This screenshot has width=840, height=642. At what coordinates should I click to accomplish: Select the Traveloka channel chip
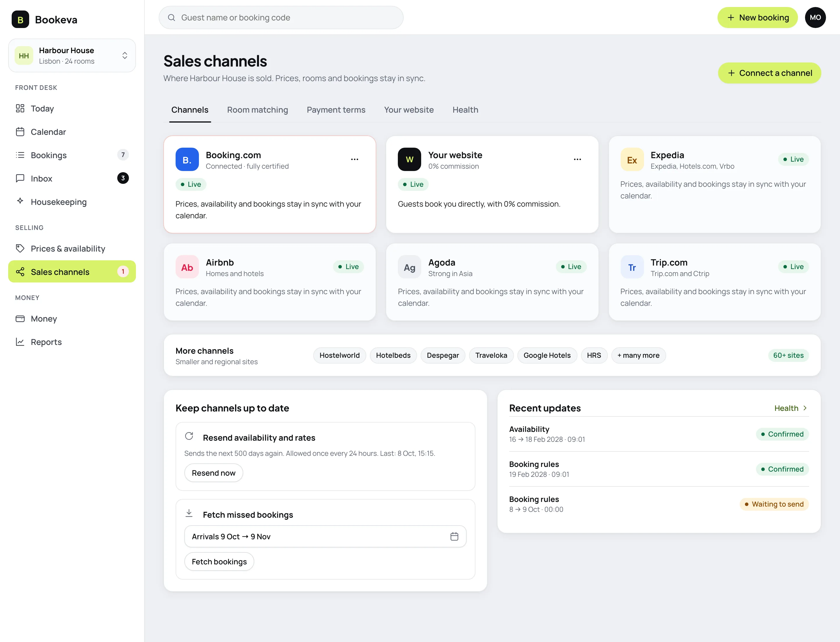coord(491,355)
